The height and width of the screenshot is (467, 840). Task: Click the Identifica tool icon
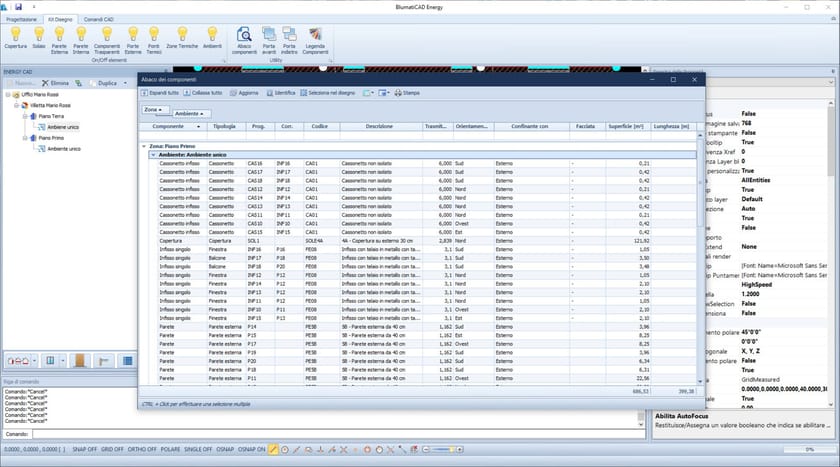click(270, 92)
